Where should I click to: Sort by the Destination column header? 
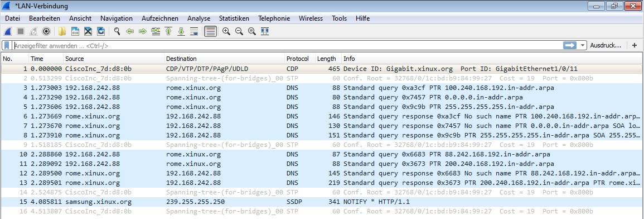point(225,59)
